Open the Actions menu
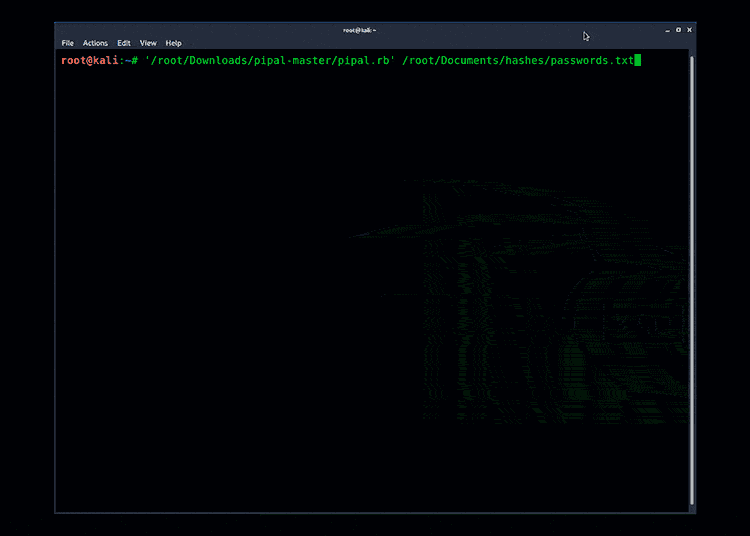Screen dimensions: 750x536 point(95,43)
